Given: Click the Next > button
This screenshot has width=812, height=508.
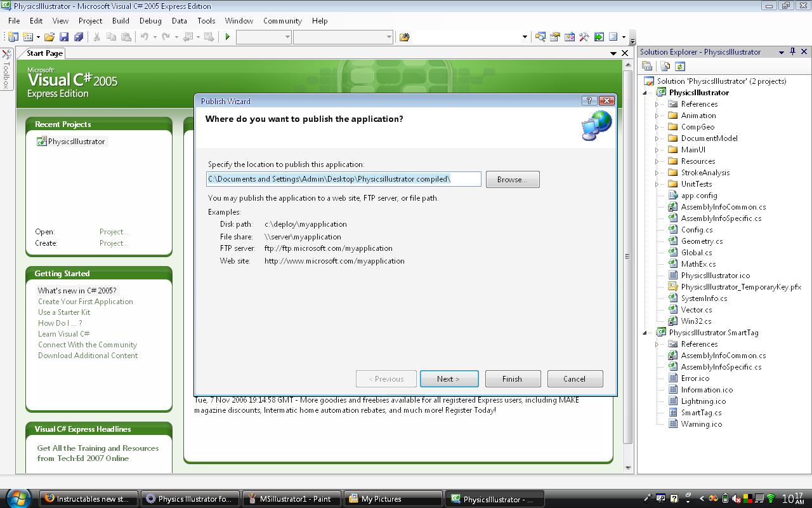Looking at the screenshot, I should coord(449,378).
